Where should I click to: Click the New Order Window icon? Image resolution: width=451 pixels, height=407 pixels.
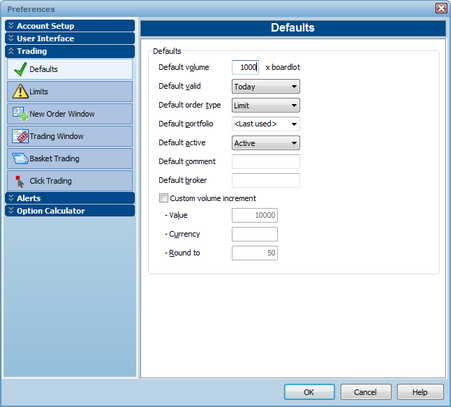[x=20, y=114]
